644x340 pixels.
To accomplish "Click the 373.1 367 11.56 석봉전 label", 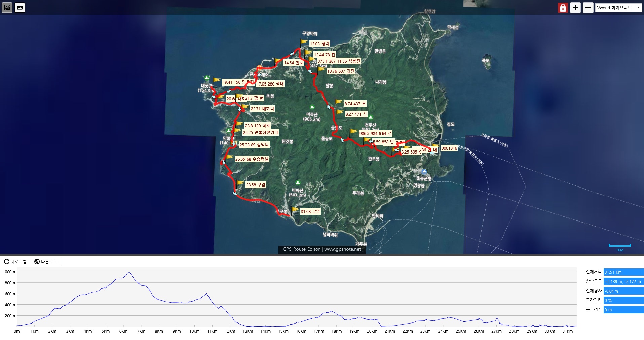I will point(339,61).
